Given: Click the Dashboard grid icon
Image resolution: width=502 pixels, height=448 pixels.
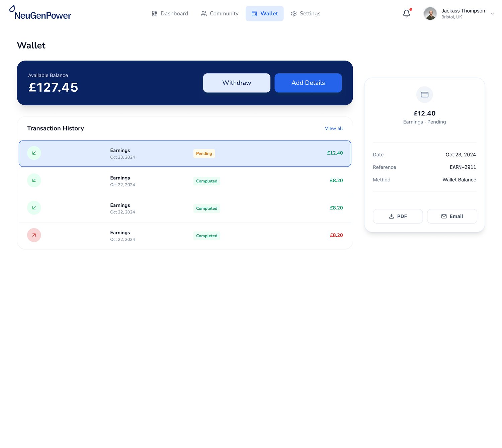Looking at the screenshot, I should coord(155,14).
